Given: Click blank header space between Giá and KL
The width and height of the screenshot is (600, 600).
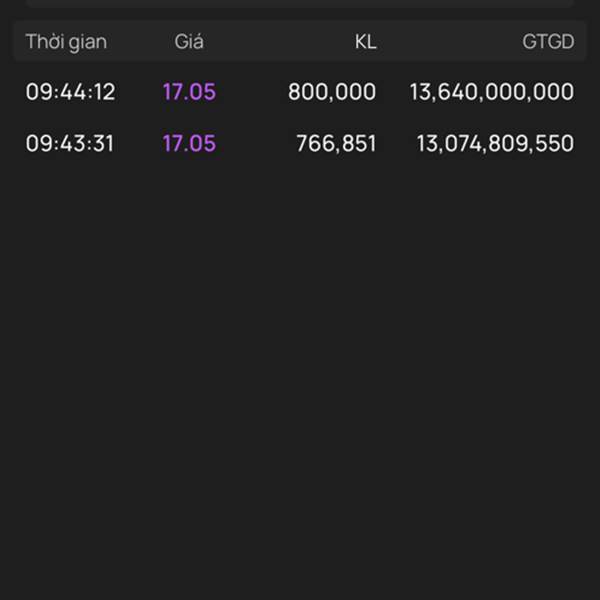Looking at the screenshot, I should (278, 42).
